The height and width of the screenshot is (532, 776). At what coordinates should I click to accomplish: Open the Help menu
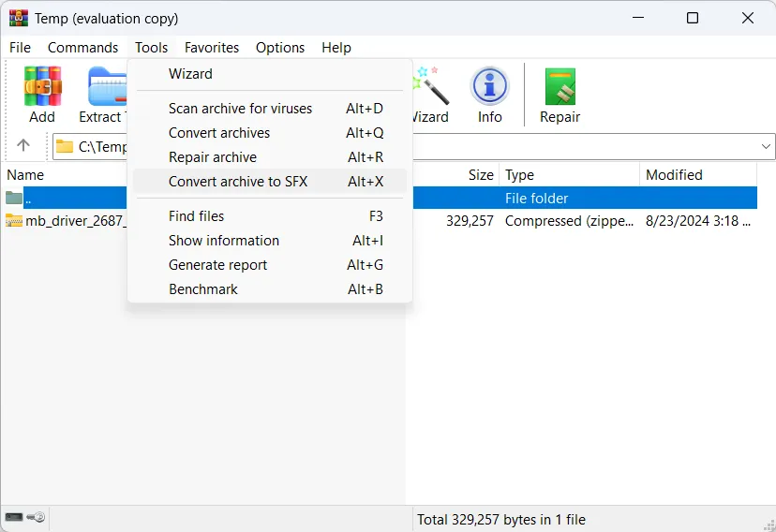tap(336, 48)
